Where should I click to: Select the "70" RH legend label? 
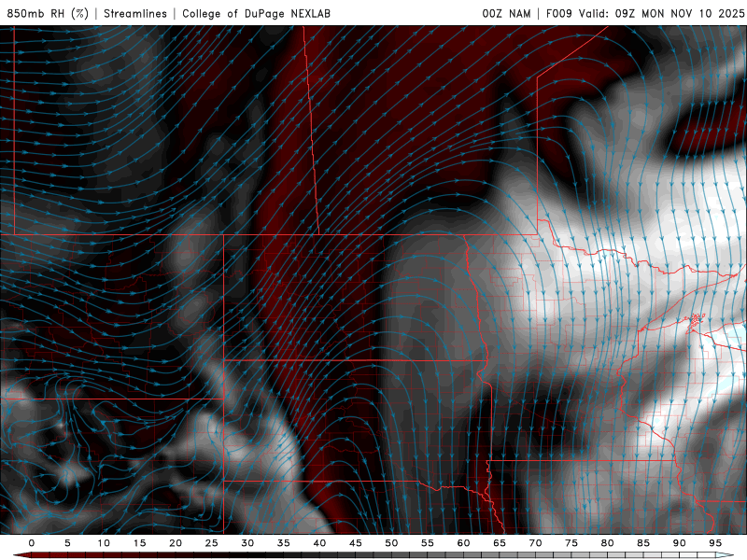[x=535, y=543]
